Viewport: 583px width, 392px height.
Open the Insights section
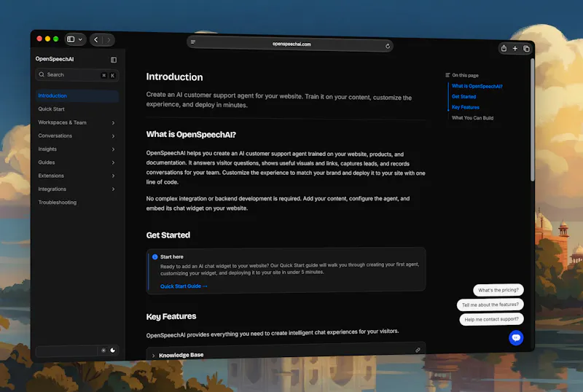pos(47,149)
